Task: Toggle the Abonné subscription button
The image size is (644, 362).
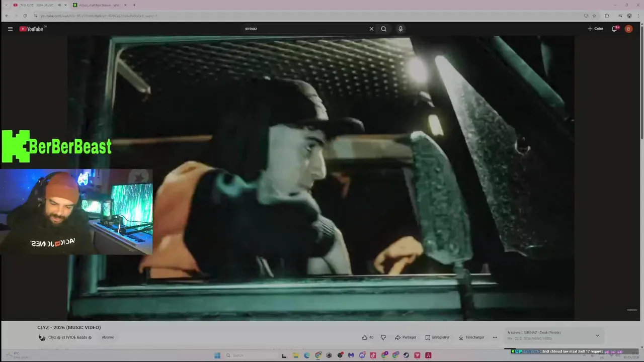Action: (x=108, y=337)
